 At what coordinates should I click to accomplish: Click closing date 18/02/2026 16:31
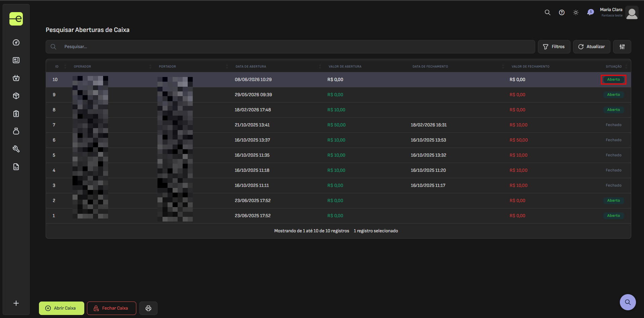click(x=429, y=125)
